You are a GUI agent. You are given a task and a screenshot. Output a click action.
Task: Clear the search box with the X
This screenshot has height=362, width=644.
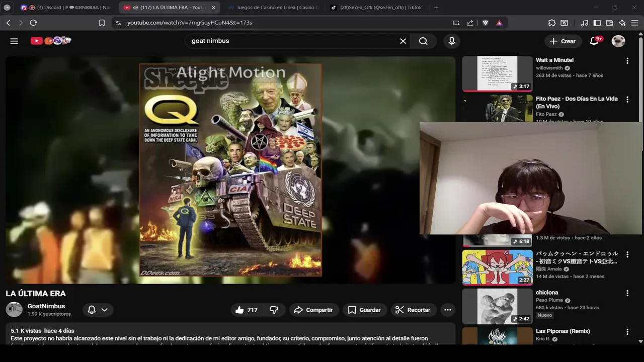click(x=403, y=41)
